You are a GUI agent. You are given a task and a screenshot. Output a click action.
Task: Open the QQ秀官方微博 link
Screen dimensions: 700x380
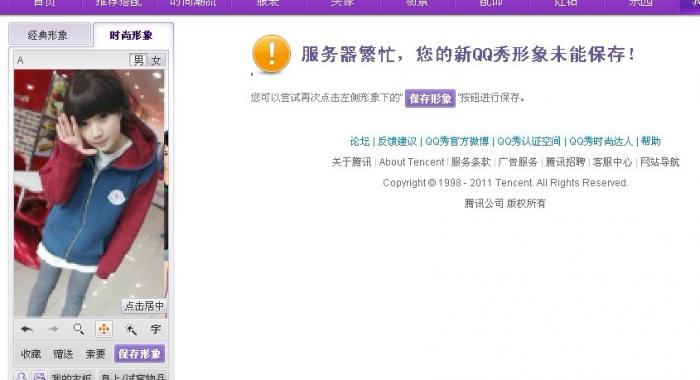[457, 142]
